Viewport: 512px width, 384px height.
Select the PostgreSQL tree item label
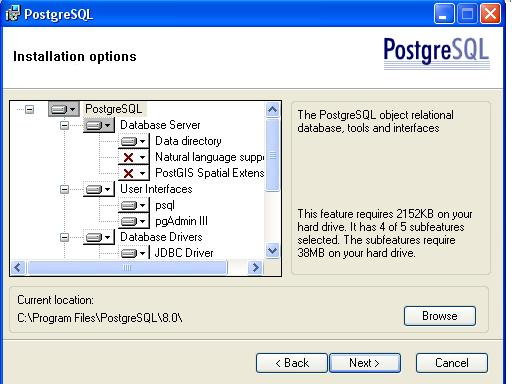click(x=114, y=109)
